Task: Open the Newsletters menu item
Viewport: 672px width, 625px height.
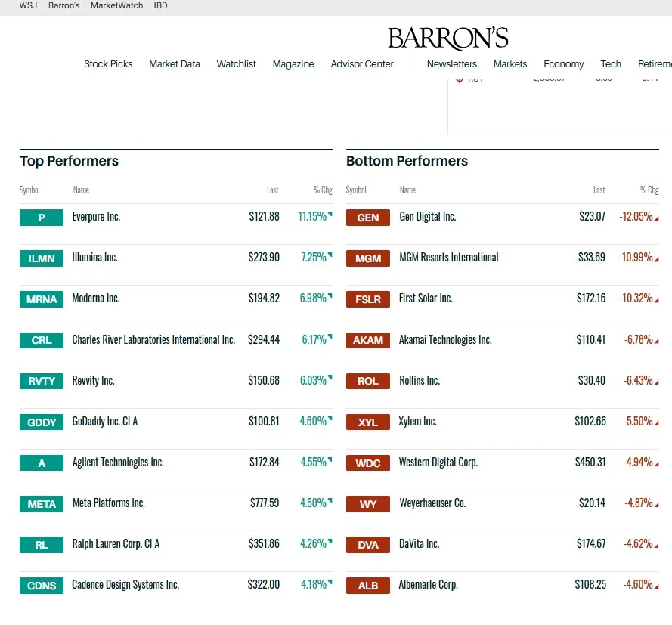Action: coord(452,63)
